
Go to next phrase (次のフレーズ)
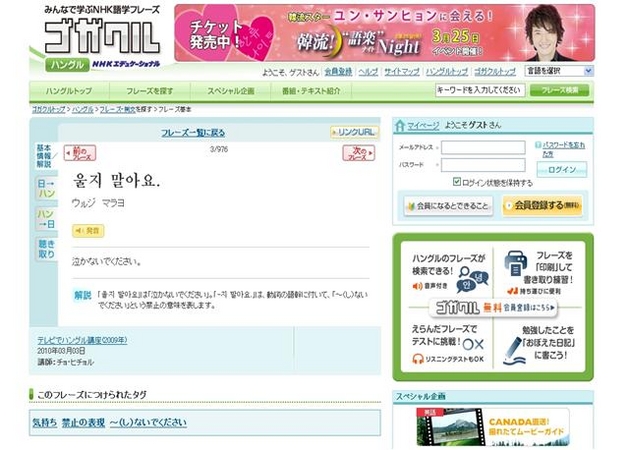(358, 153)
